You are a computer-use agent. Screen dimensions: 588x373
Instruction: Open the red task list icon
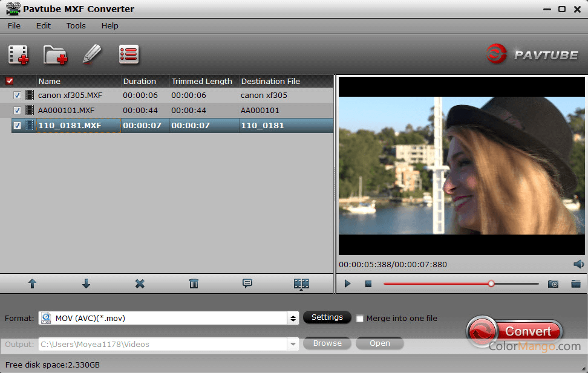point(129,54)
